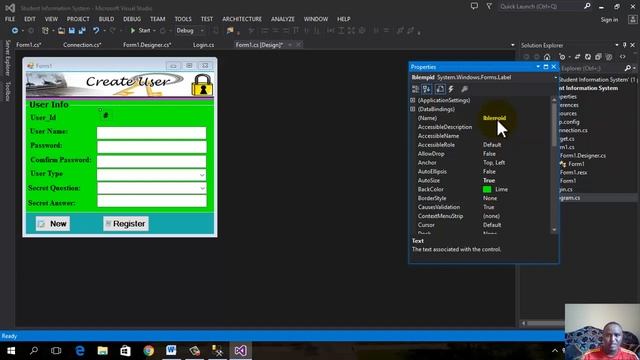Open Property Pages wrench icon
The image size is (640, 360).
coord(464,89)
